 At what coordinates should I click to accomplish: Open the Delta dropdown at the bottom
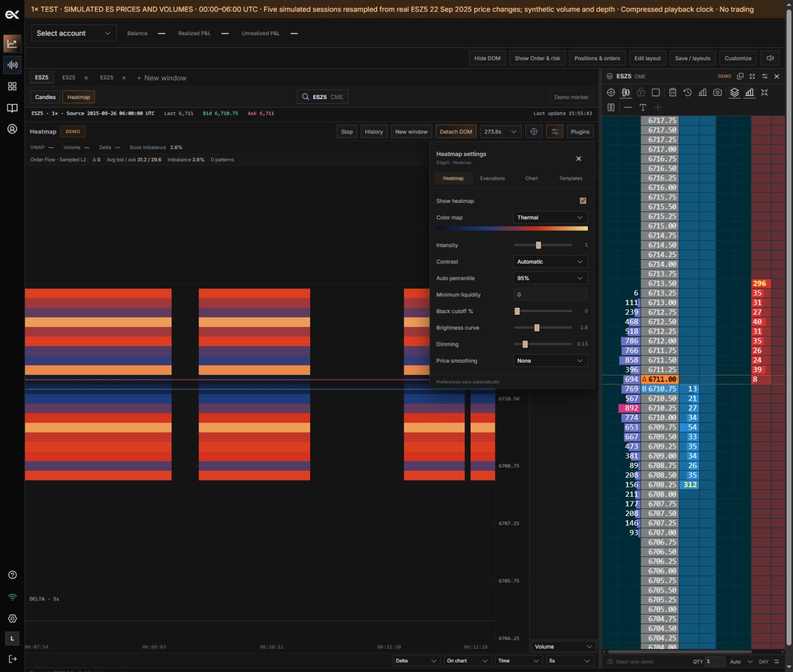[x=417, y=661]
